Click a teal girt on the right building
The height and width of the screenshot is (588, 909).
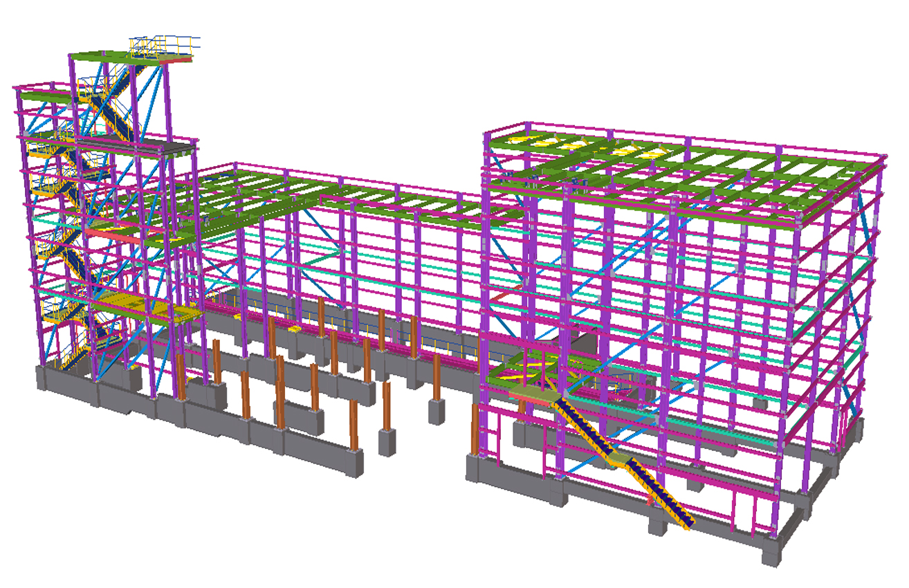pos(726,295)
